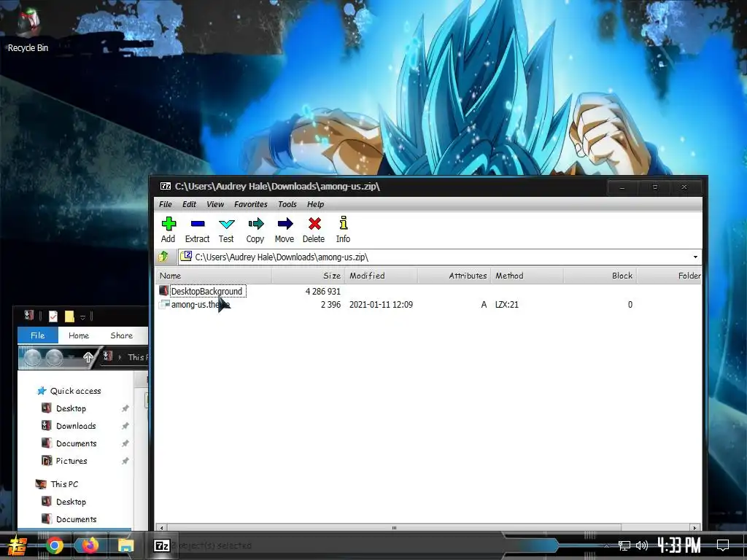Launch Firefox from the taskbar
This screenshot has width=747, height=560.
90,545
